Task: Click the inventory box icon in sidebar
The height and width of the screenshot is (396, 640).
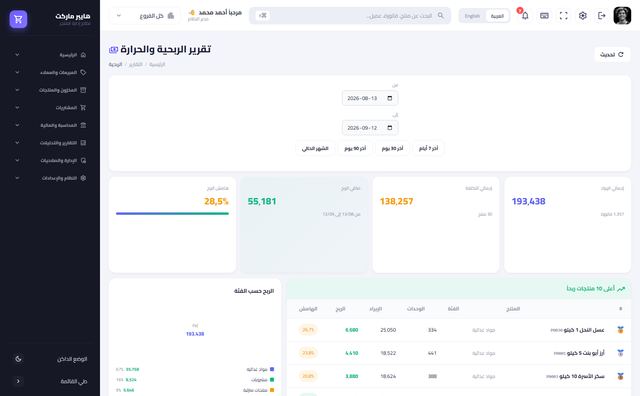Action: coord(83,90)
